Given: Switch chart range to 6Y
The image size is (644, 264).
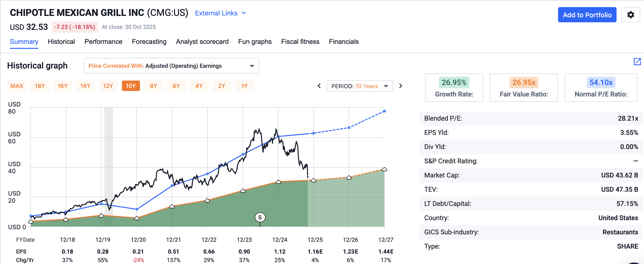Looking at the screenshot, I should point(176,86).
